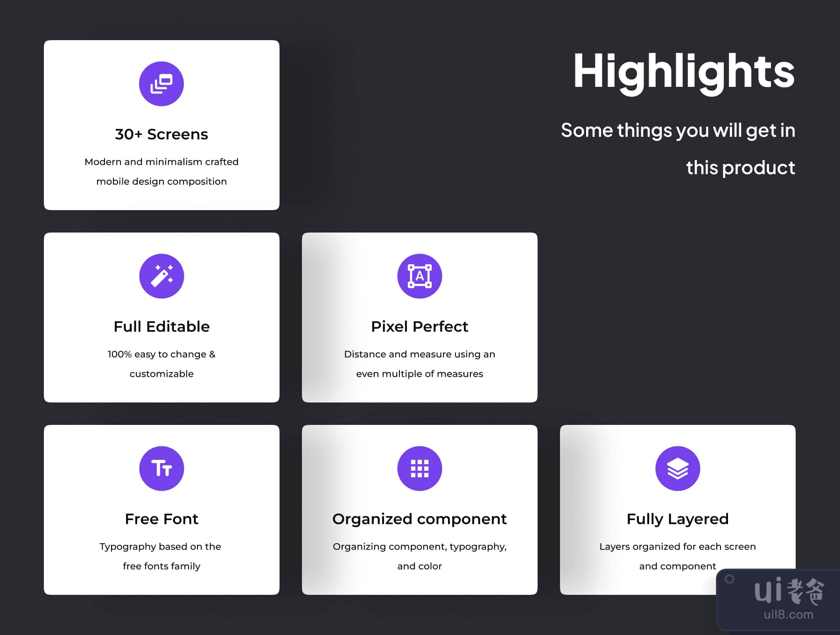Click the "Typography based on the" description
This screenshot has height=635, width=840.
tap(160, 547)
